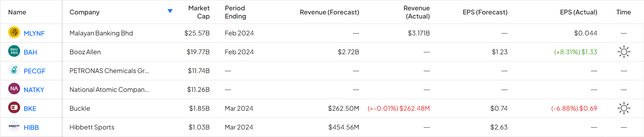The image size is (644, 137).
Task: Click the '$19.77B' market cap value
Action: point(198,52)
